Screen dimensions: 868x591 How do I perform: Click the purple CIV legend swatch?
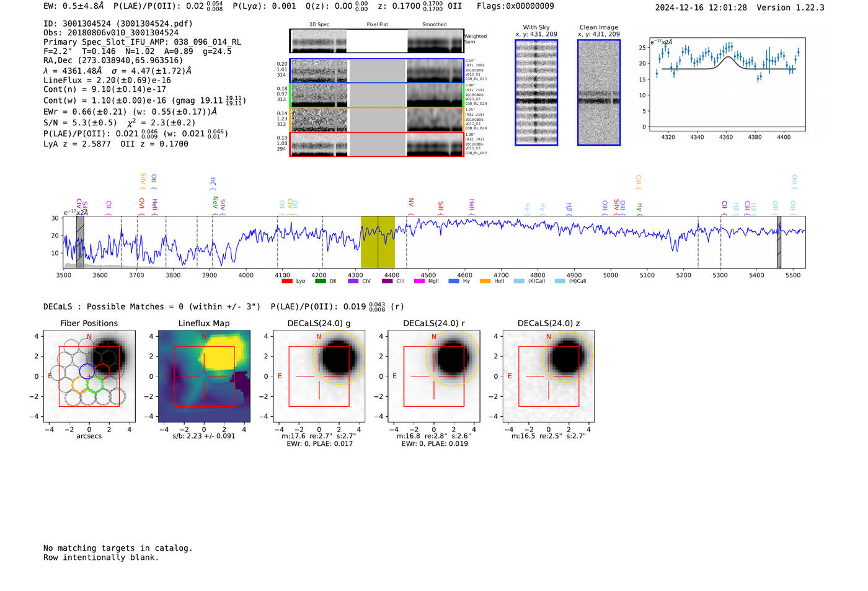(x=353, y=282)
